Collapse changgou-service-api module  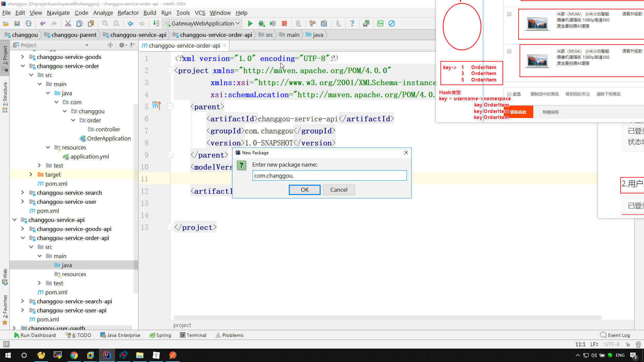14,220
